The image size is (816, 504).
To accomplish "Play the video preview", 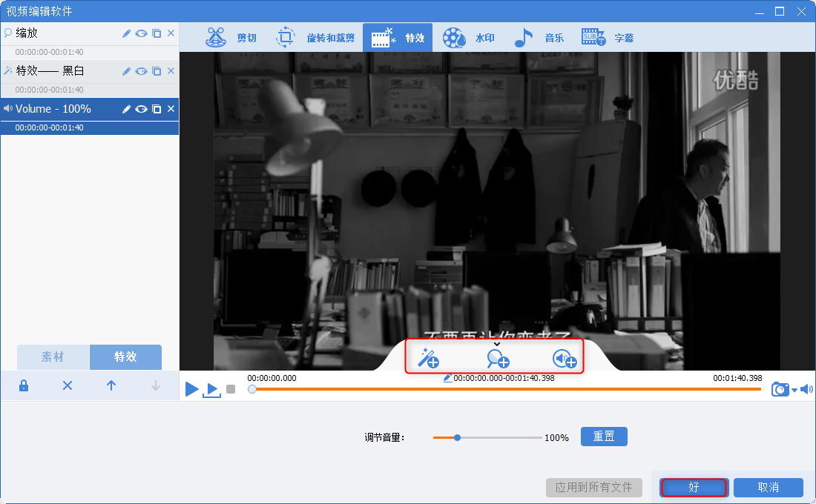I will [191, 389].
